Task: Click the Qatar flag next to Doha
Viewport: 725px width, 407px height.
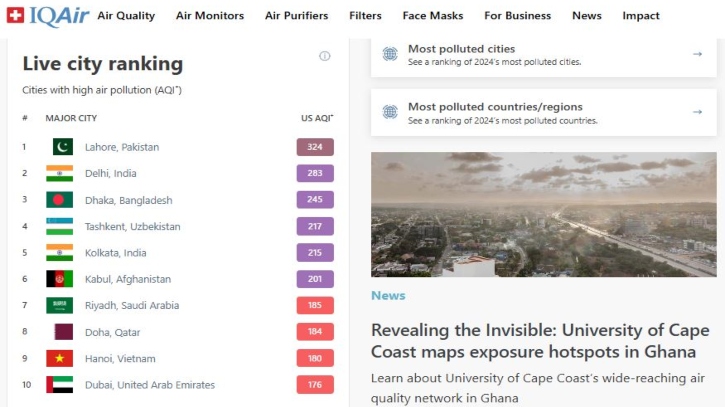Action: [62, 332]
